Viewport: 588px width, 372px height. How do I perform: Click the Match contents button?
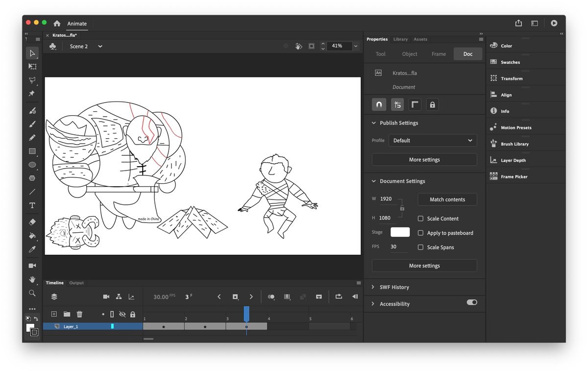[447, 199]
